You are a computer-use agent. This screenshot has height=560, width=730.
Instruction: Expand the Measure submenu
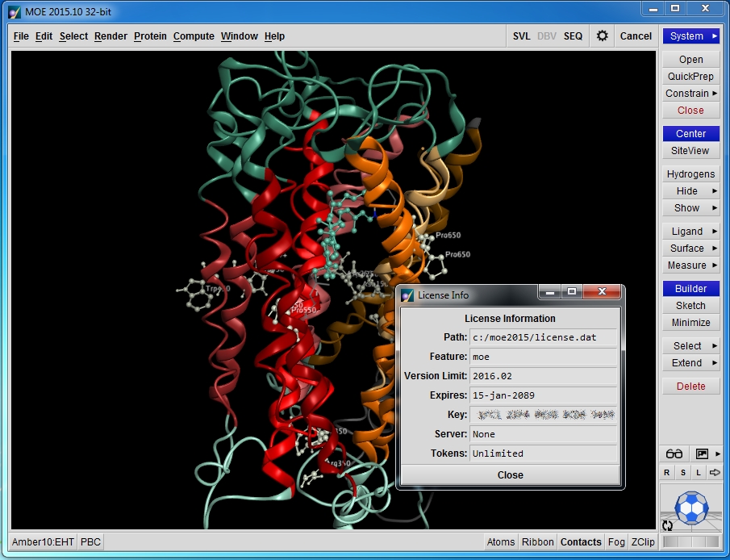coord(691,265)
